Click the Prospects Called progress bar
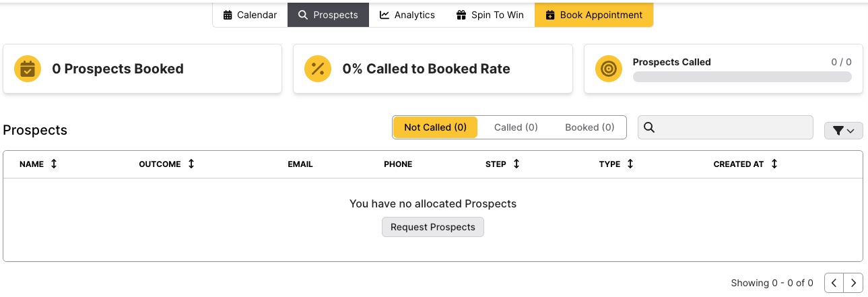 742,77
